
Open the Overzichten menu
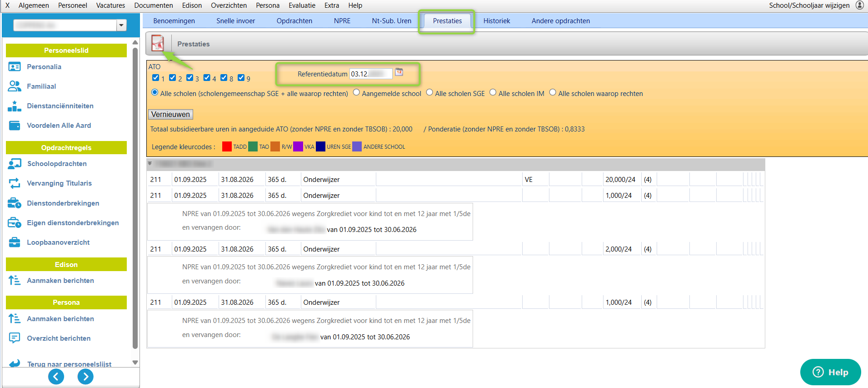pyautogui.click(x=229, y=5)
